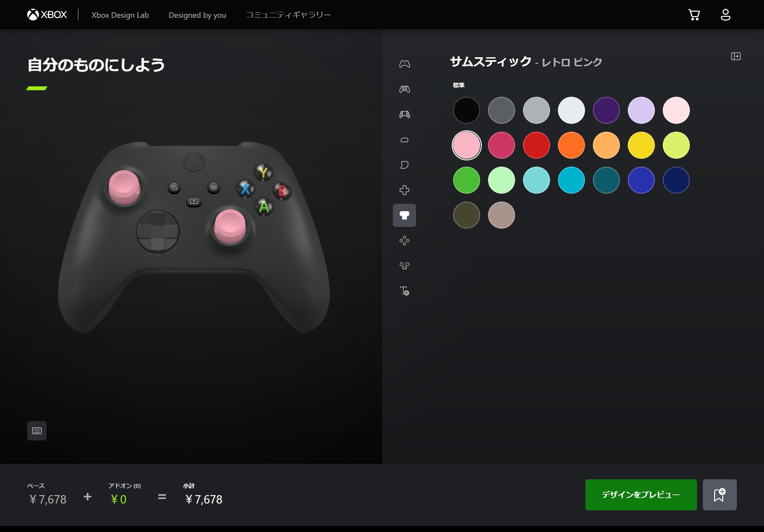Select the D-pad section icon
This screenshot has width=764, height=532.
point(404,190)
